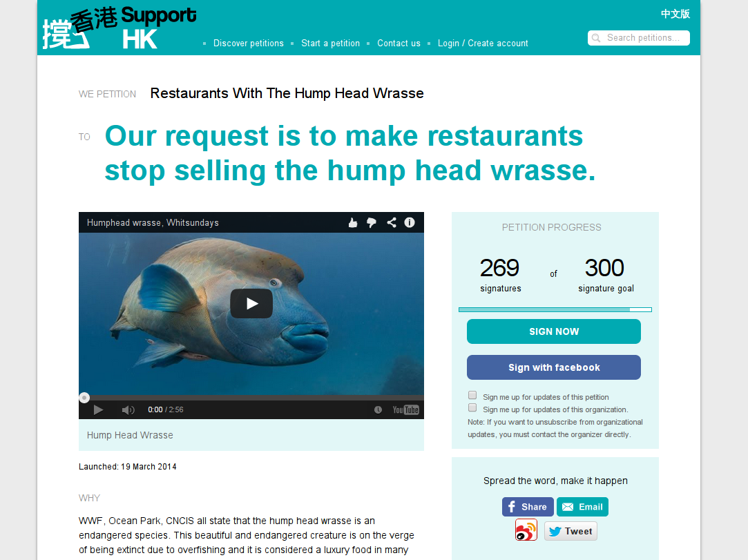This screenshot has height=560, width=748.
Task: Click the SIGN NOW button
Action: (554, 331)
